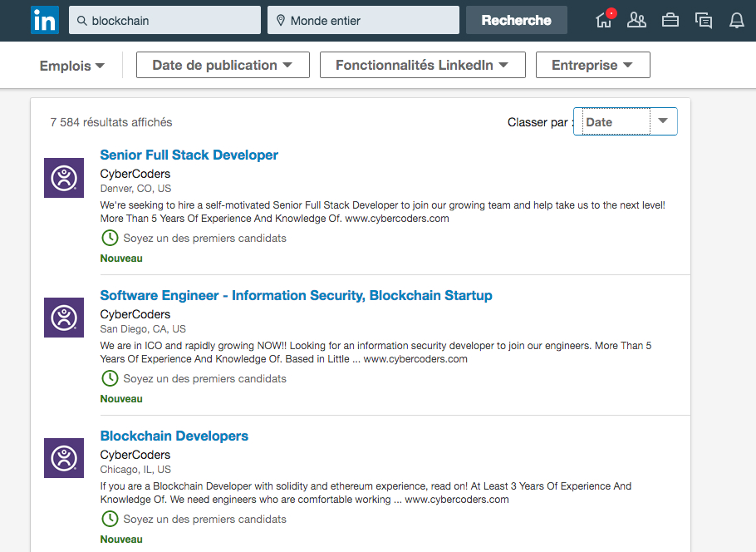The image size is (756, 552).
Task: Expand the Entreprise filter
Action: (592, 65)
